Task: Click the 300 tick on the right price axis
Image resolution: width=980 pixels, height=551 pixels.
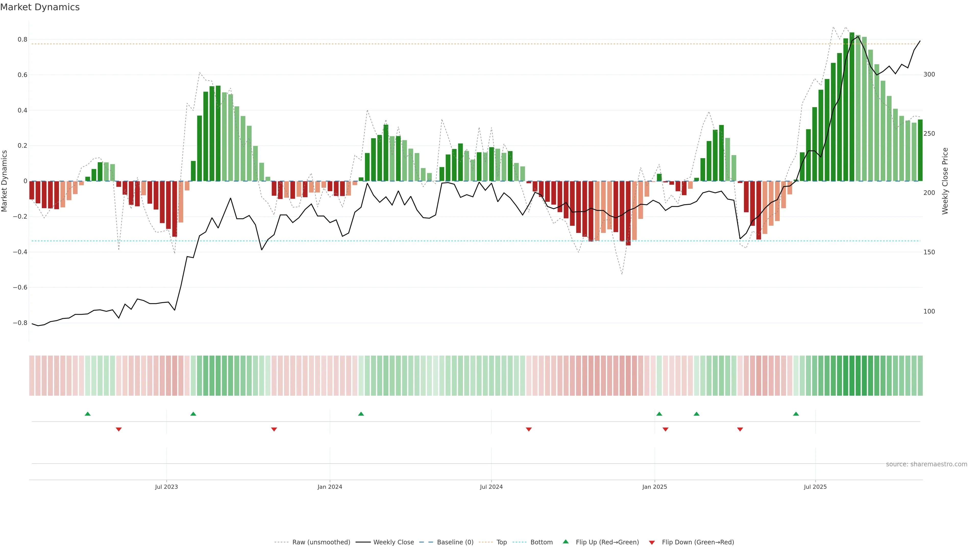Action: tap(929, 74)
